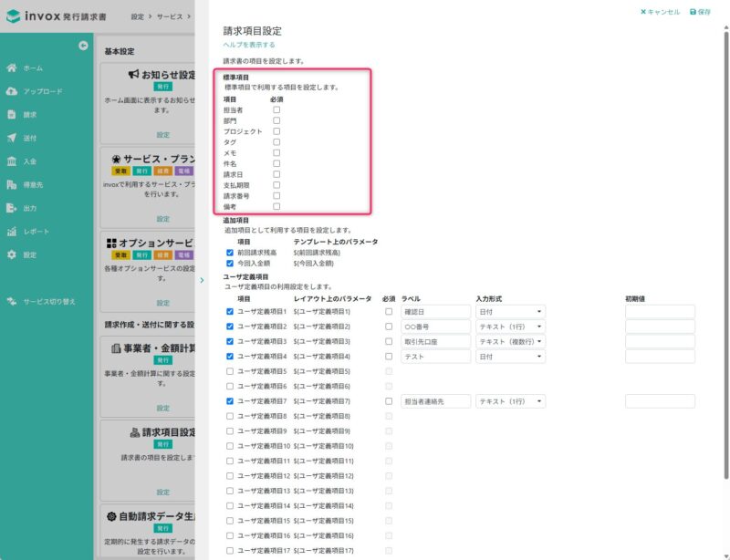Open サービス切り替え in the sidebar
730x560 pixels.
click(48, 301)
